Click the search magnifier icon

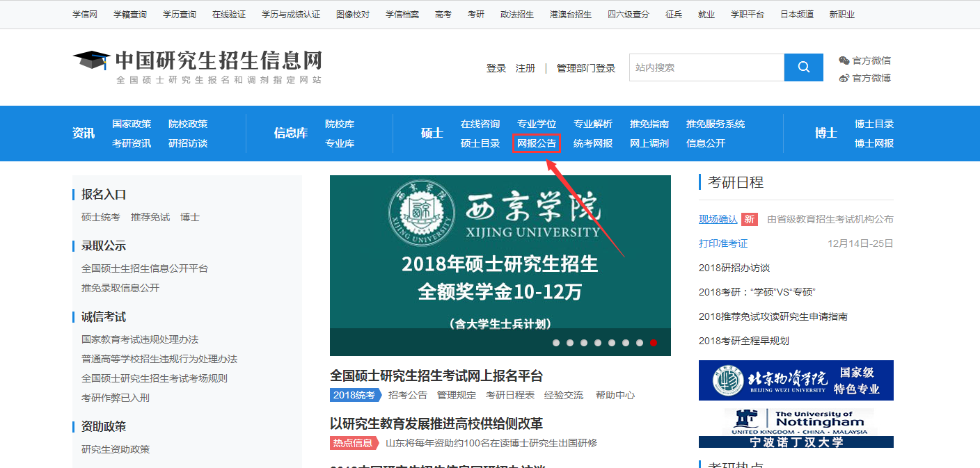(x=803, y=67)
